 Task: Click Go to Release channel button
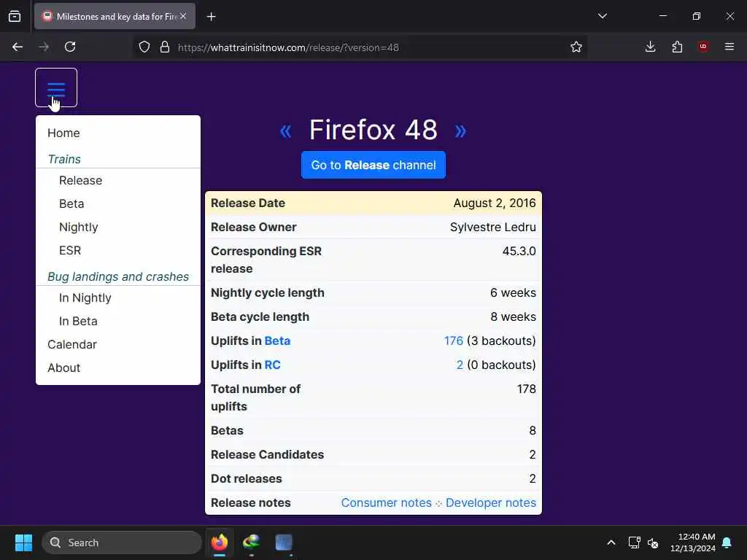tap(373, 165)
